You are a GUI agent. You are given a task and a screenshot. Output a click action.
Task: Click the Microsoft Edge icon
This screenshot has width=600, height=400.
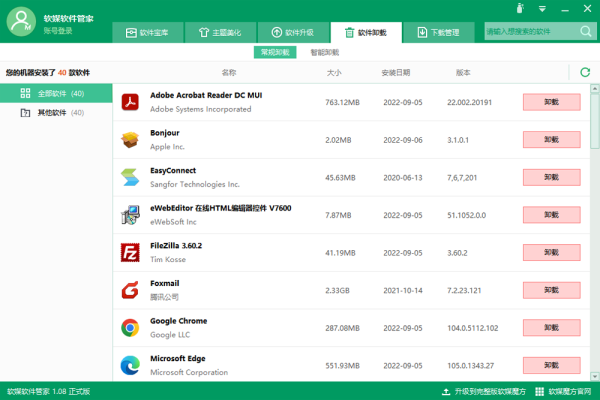(x=130, y=365)
